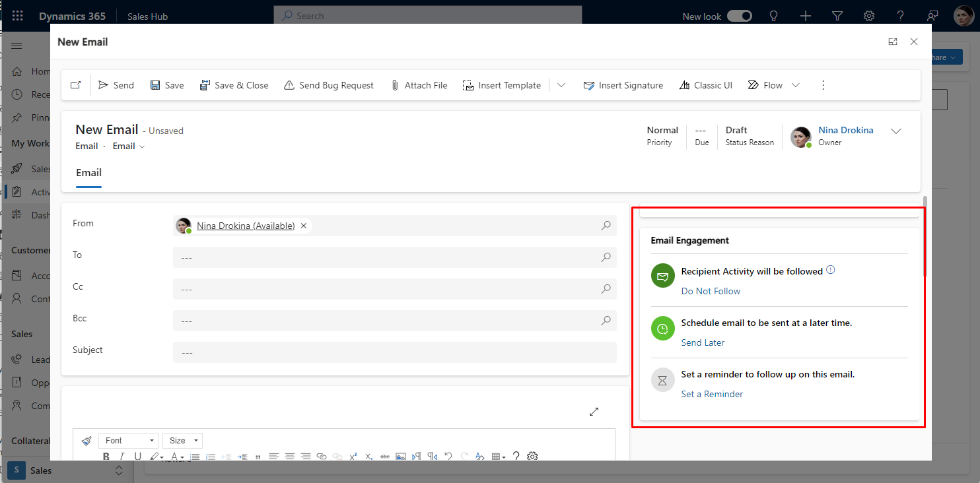The height and width of the screenshot is (483, 980).
Task: Open owner Nina Drokina link
Action: point(846,130)
